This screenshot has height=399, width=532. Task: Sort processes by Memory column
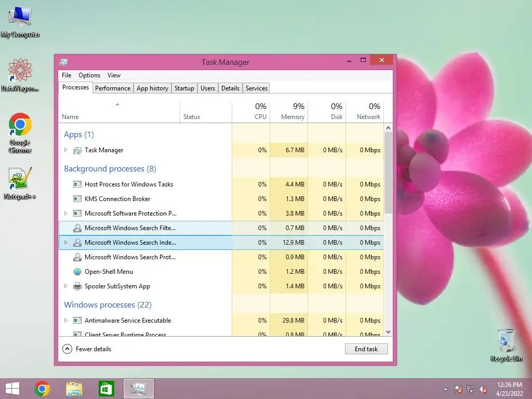[x=289, y=112]
